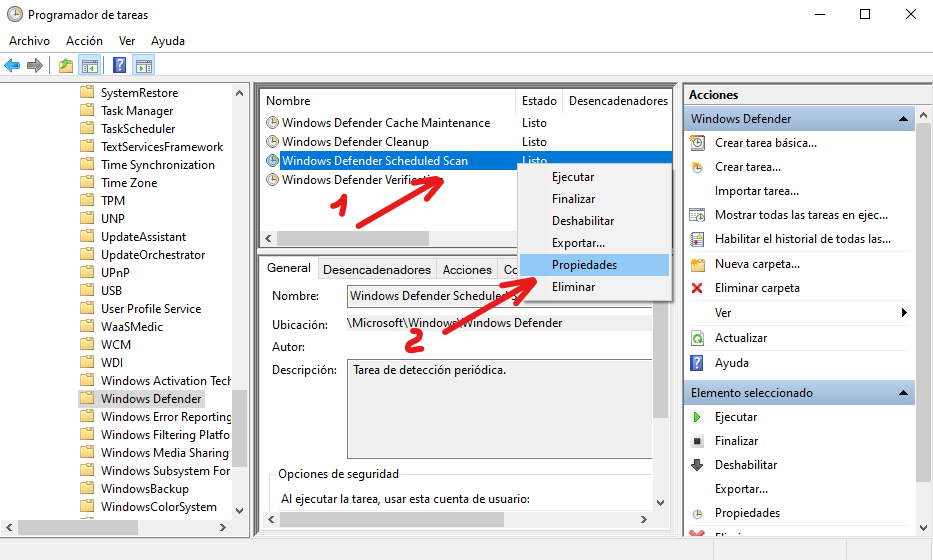Click the black Finalizar stop icon
The height and width of the screenshot is (560, 933).
pos(697,441)
